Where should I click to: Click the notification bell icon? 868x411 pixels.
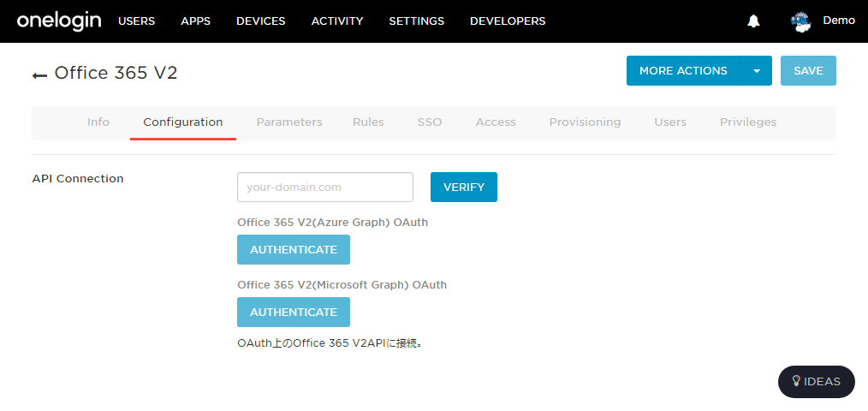(x=753, y=21)
